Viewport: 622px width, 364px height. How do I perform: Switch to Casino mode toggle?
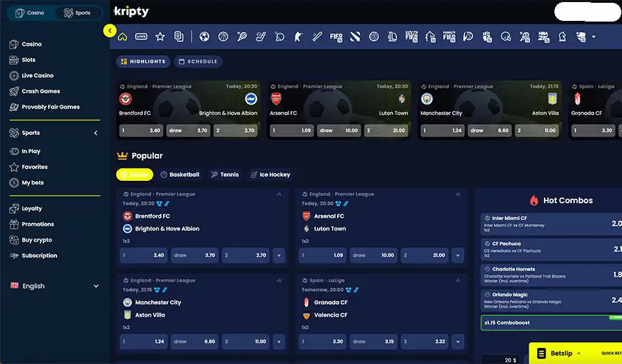pyautogui.click(x=30, y=13)
